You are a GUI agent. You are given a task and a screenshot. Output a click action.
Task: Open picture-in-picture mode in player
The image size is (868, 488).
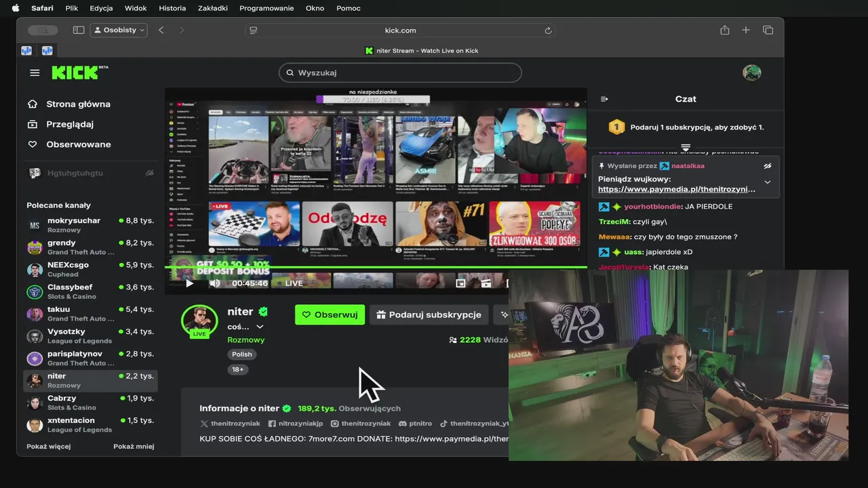[460, 283]
